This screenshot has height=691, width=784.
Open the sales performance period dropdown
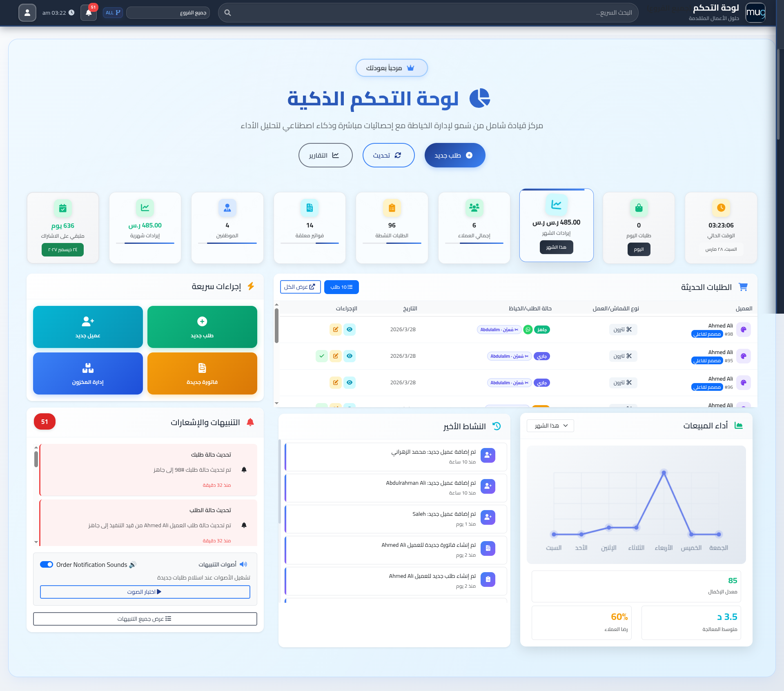pos(550,426)
